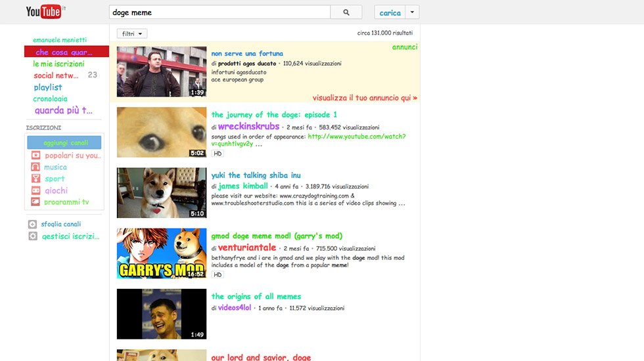This screenshot has width=644, height=361.
Task: Click the plus icon beside sfoglia canali
Action: (x=33, y=224)
